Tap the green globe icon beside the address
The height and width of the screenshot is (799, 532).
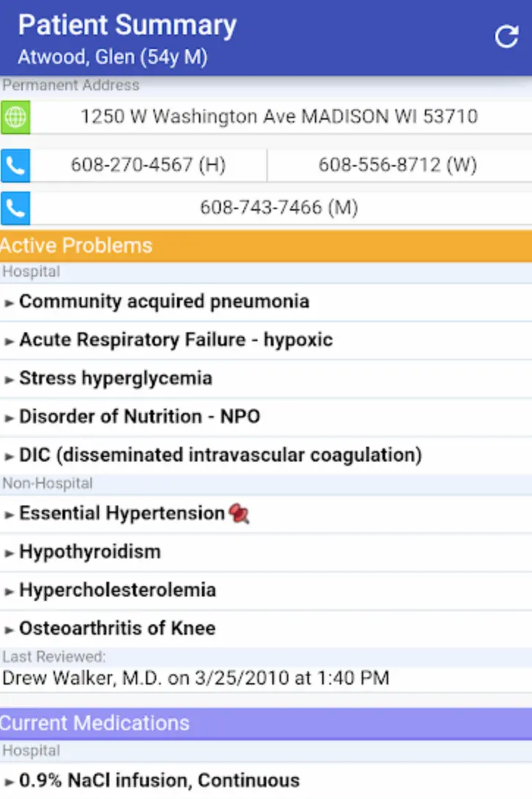tap(15, 116)
